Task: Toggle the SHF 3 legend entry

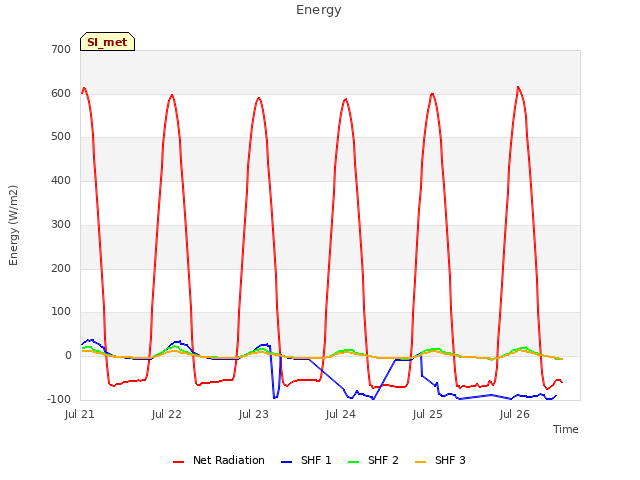Action: pyautogui.click(x=440, y=460)
